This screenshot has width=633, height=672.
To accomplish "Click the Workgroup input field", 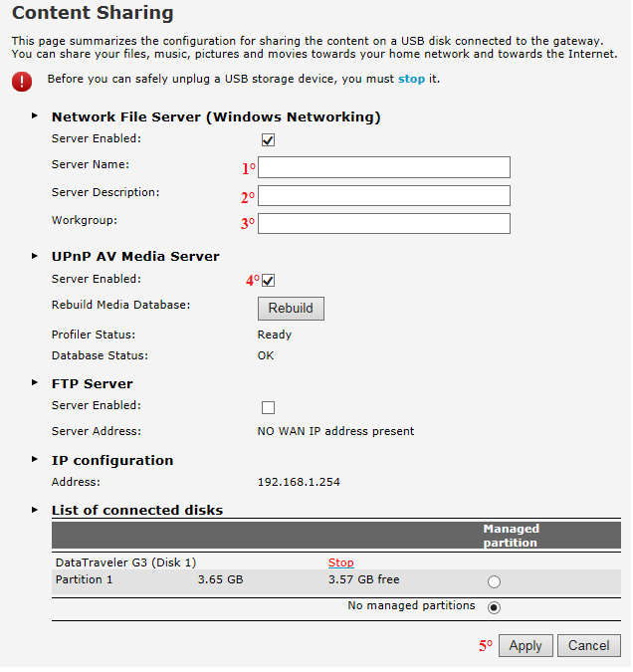I will click(x=385, y=224).
